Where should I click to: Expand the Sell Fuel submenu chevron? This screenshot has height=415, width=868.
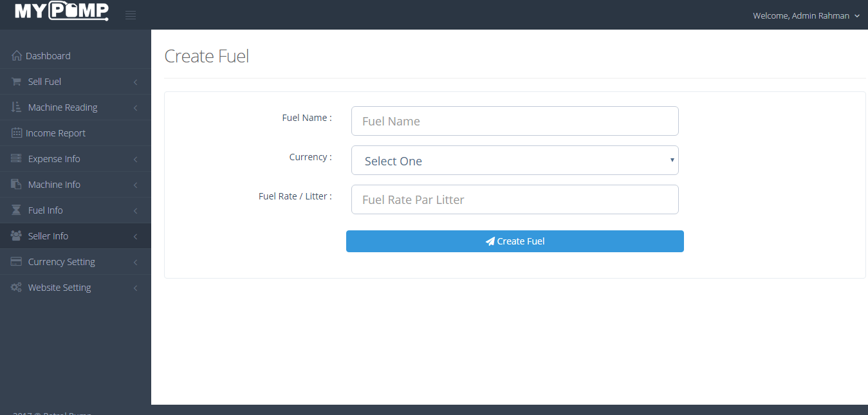(135, 81)
